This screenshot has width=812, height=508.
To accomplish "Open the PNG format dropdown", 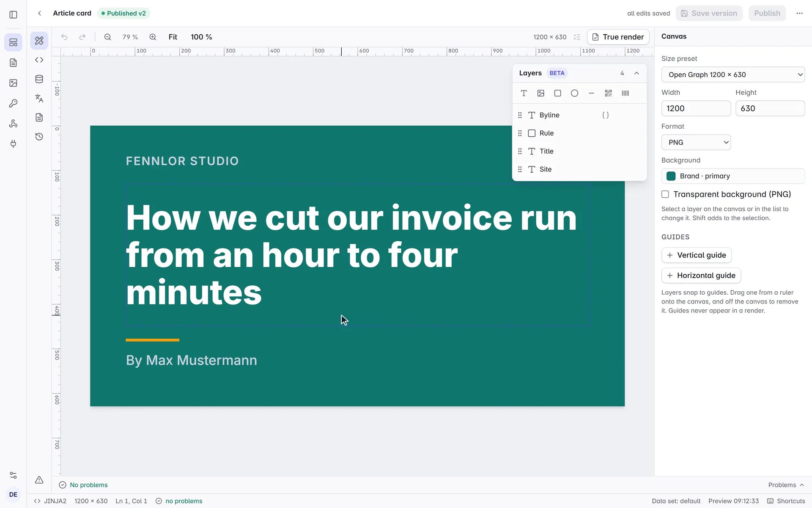I will click(696, 142).
